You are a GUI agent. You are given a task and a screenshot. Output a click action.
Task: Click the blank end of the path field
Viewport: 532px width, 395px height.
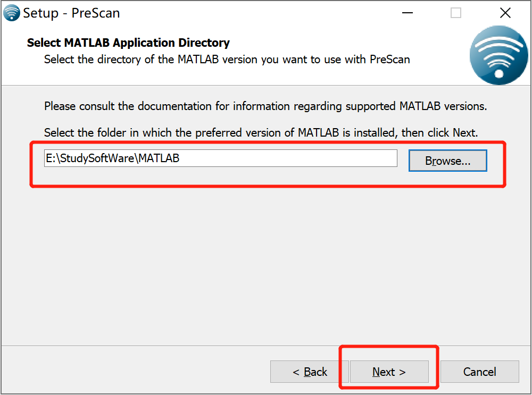point(288,158)
